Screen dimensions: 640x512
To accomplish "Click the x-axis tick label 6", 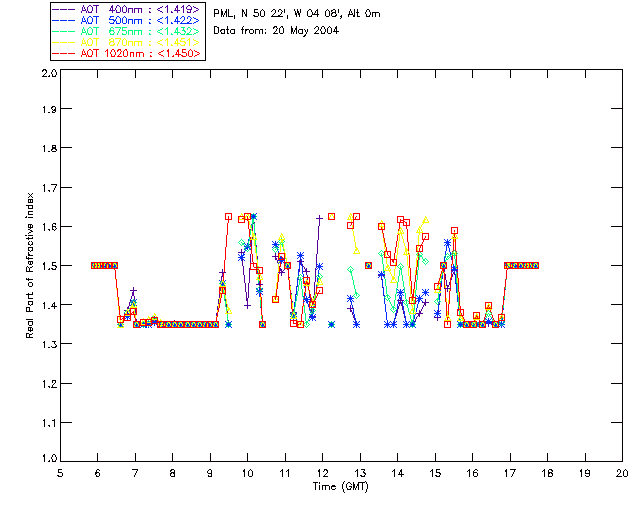I will click(98, 473).
